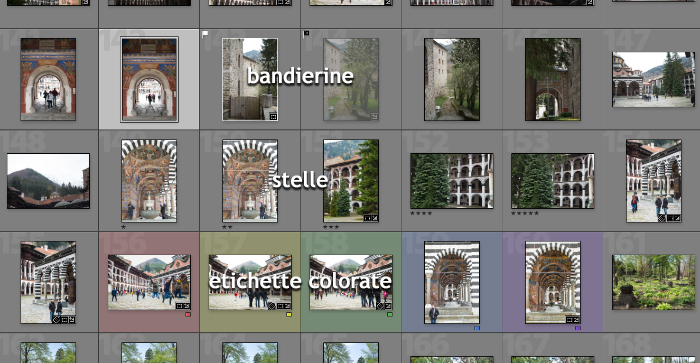The image size is (700, 363).
Task: Select the highlighted archway photo in the light cell
Action: pos(149,79)
